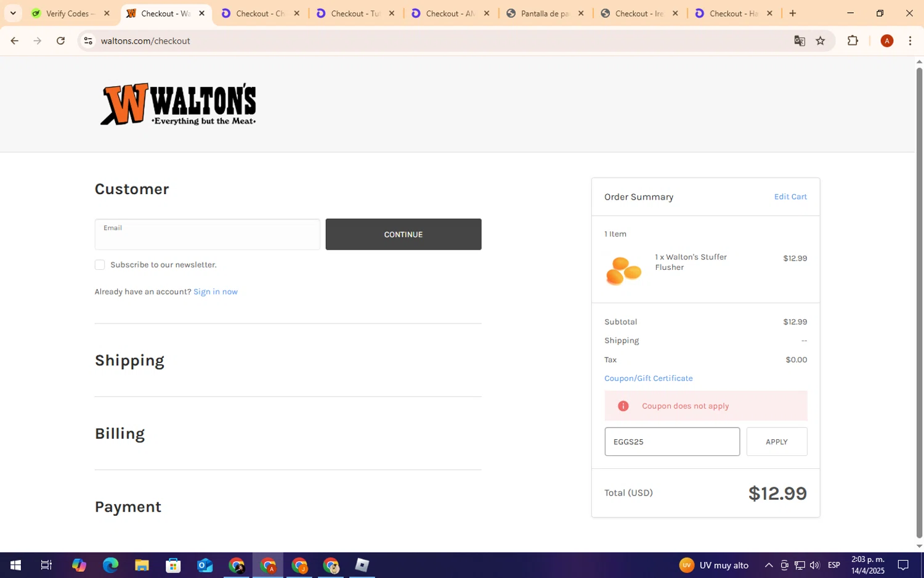The width and height of the screenshot is (924, 578).
Task: Click the Payment section heading
Action: click(x=128, y=507)
